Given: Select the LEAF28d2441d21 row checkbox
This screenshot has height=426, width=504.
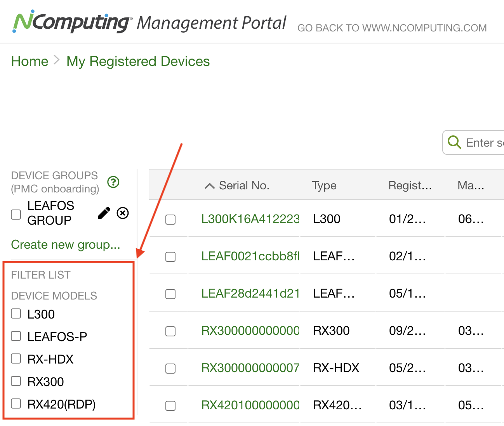Looking at the screenshot, I should [170, 294].
